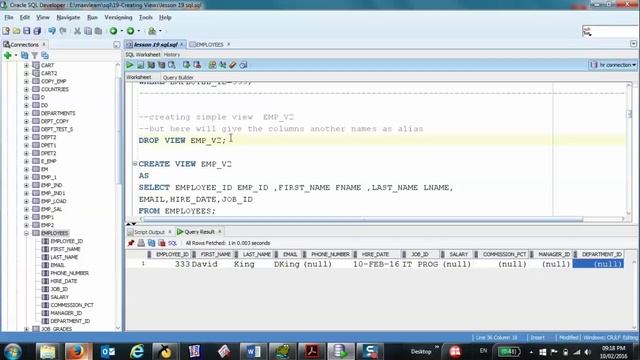Image resolution: width=640 pixels, height=360 pixels.
Task: Click the SQL History clock icon
Action: point(243,65)
